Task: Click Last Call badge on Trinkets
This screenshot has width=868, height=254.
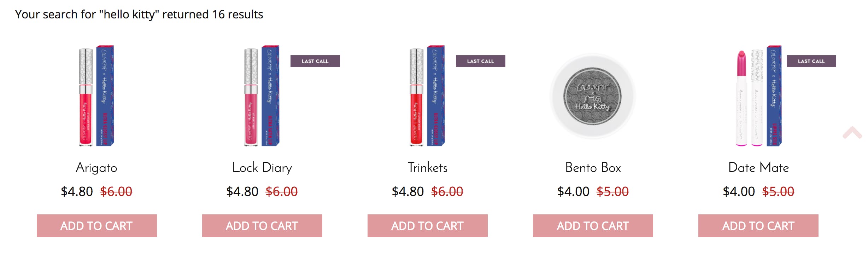Action: (481, 61)
